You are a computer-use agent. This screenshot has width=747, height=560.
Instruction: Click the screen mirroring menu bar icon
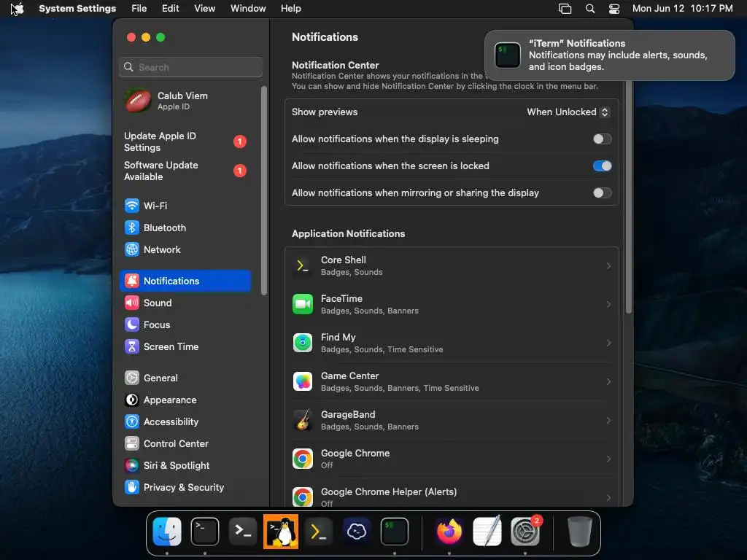coord(565,9)
